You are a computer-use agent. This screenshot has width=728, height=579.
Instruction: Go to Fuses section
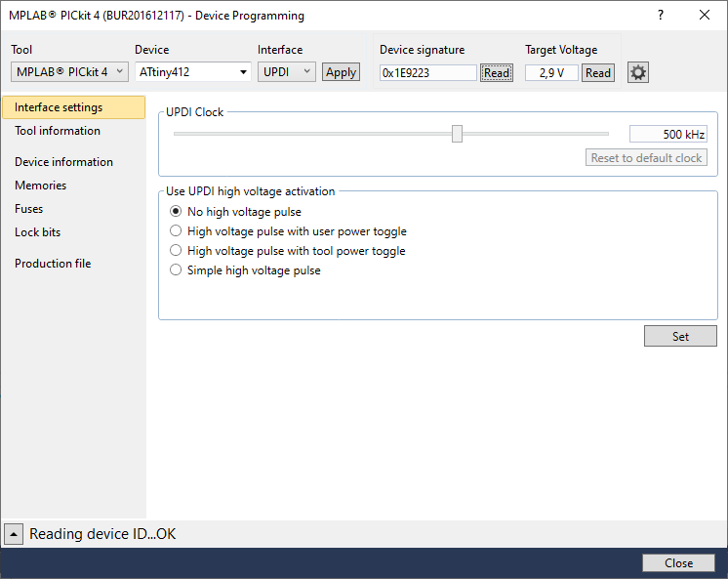[x=28, y=209]
